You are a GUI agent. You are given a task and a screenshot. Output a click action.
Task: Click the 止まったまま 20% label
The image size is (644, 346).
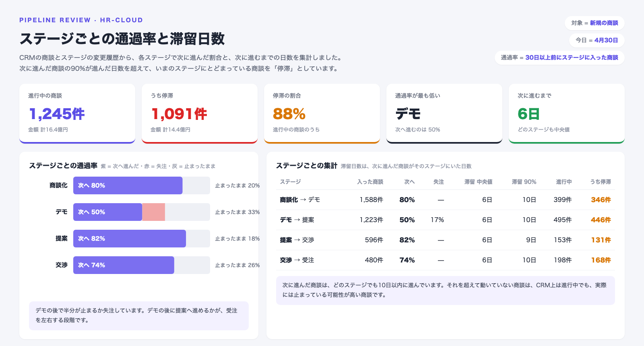tap(237, 185)
